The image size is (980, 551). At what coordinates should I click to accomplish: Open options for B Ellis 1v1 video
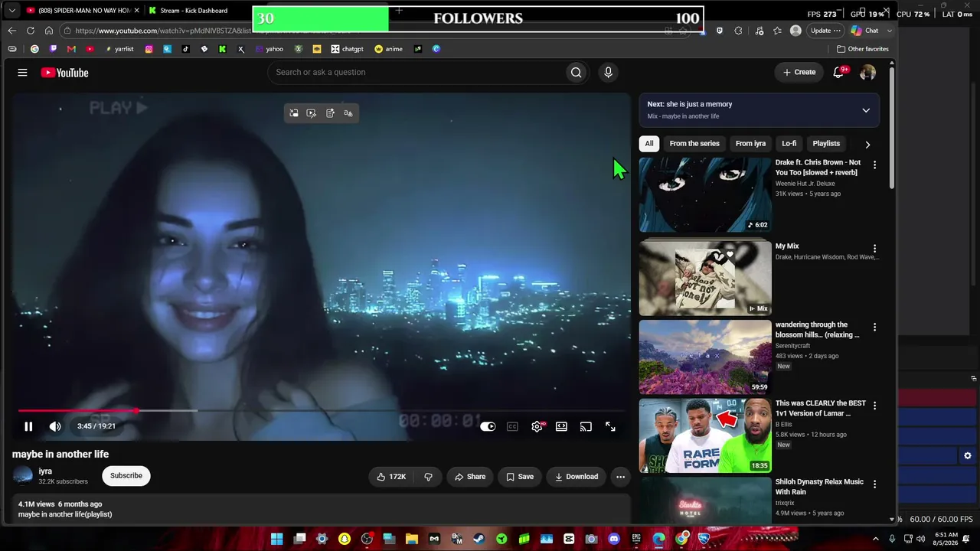(x=874, y=405)
